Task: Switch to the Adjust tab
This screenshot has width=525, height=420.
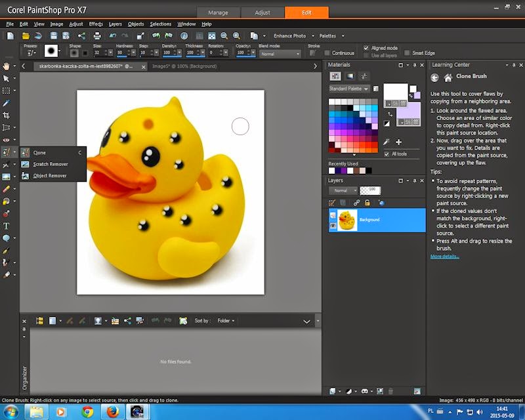Action: 262,12
